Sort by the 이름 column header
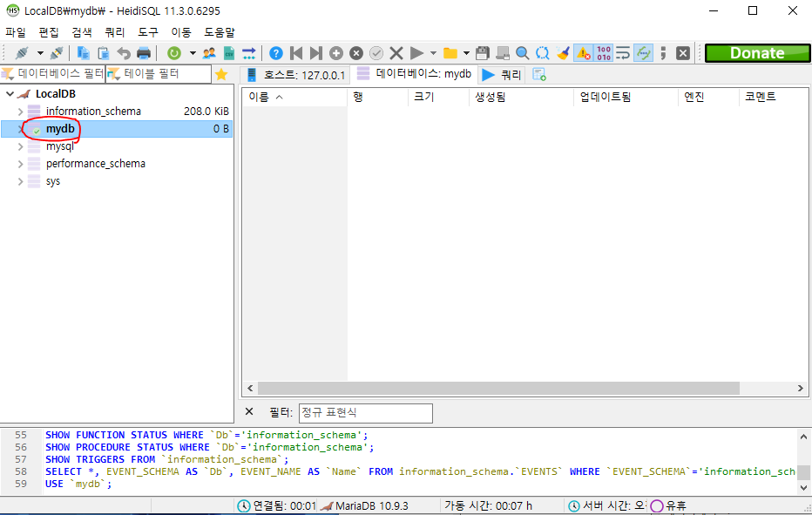The width and height of the screenshot is (812, 515). coord(294,97)
